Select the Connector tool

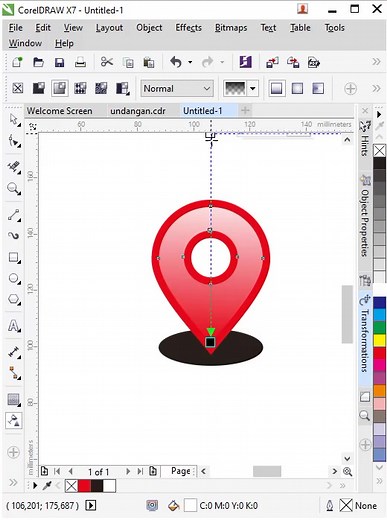click(x=14, y=373)
